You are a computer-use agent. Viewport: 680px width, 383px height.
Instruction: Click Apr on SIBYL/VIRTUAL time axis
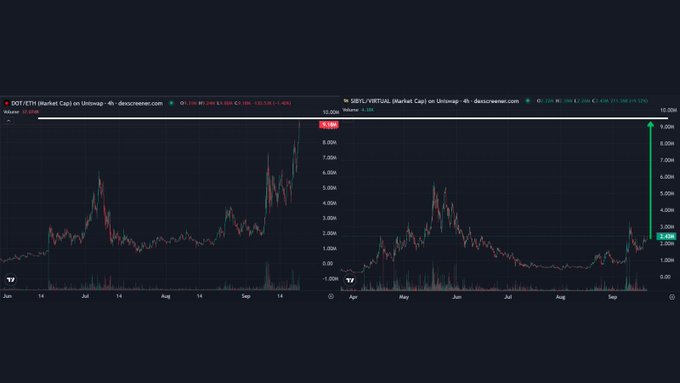pos(353,297)
